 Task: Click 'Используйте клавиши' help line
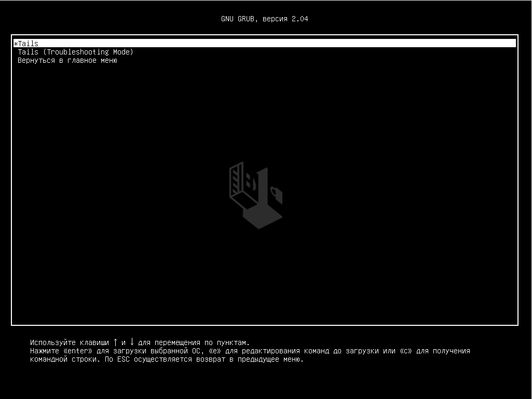click(69, 342)
